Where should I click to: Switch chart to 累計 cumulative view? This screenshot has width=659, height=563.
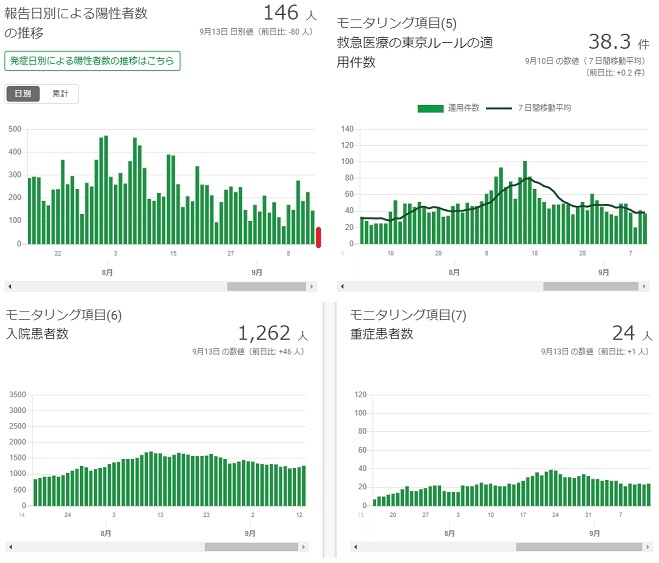(60, 94)
